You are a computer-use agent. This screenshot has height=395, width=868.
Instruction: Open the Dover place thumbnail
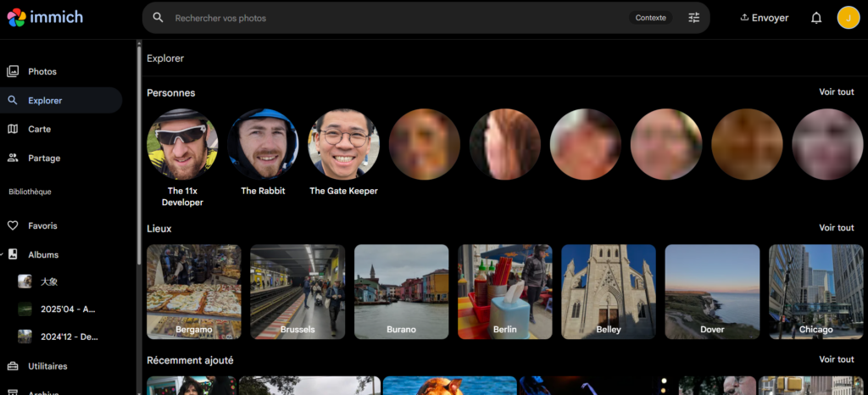pos(712,292)
